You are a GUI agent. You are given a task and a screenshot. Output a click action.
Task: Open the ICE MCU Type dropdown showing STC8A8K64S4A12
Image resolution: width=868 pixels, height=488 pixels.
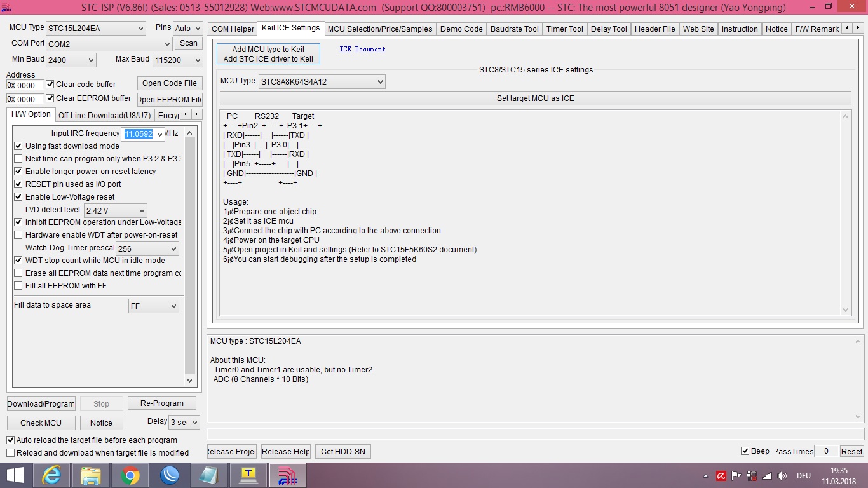pyautogui.click(x=322, y=81)
